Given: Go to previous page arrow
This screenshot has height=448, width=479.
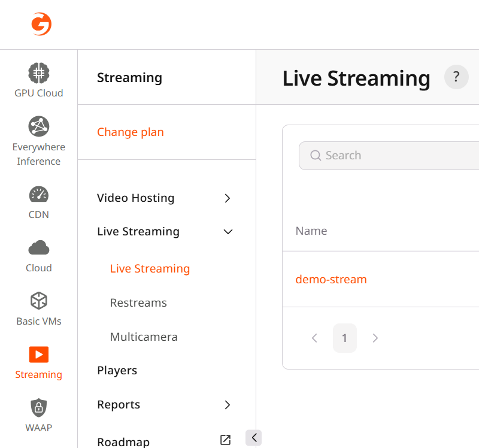Looking at the screenshot, I should [314, 338].
